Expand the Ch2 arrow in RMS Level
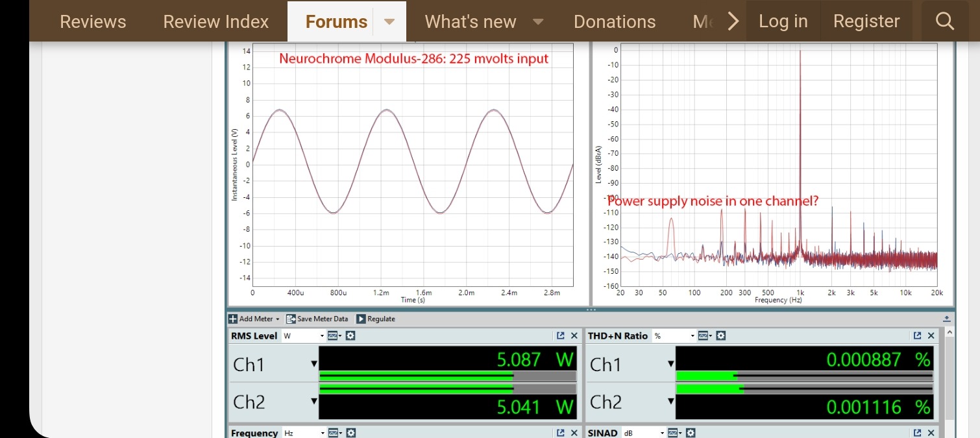980x438 pixels. tap(314, 401)
